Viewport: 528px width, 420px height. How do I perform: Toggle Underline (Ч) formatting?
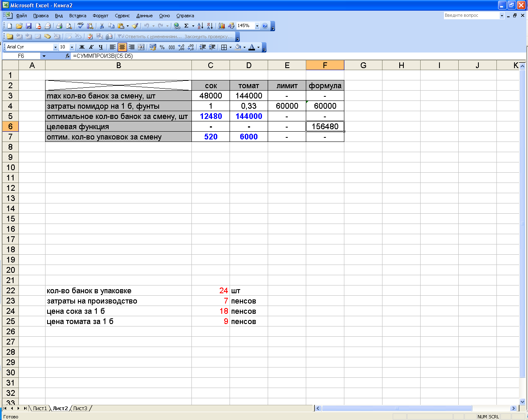click(x=101, y=47)
